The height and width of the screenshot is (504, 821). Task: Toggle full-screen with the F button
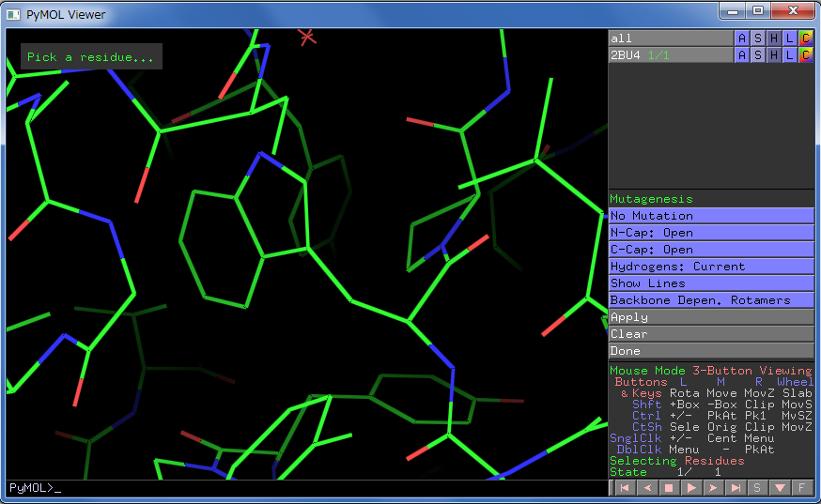(x=801, y=488)
